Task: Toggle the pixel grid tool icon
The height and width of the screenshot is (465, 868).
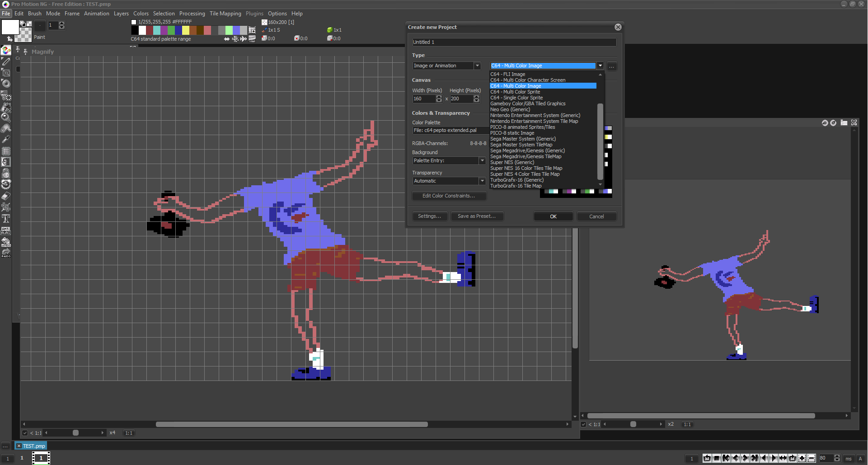Action: click(x=6, y=151)
